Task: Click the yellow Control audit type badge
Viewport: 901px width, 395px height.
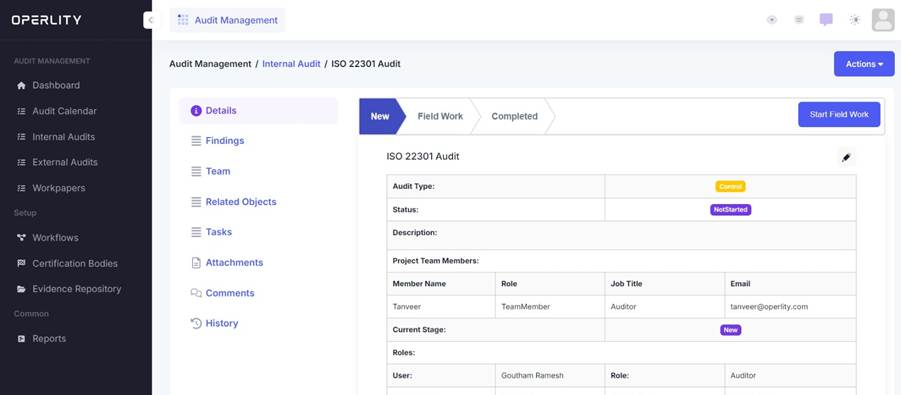Action: pos(730,187)
